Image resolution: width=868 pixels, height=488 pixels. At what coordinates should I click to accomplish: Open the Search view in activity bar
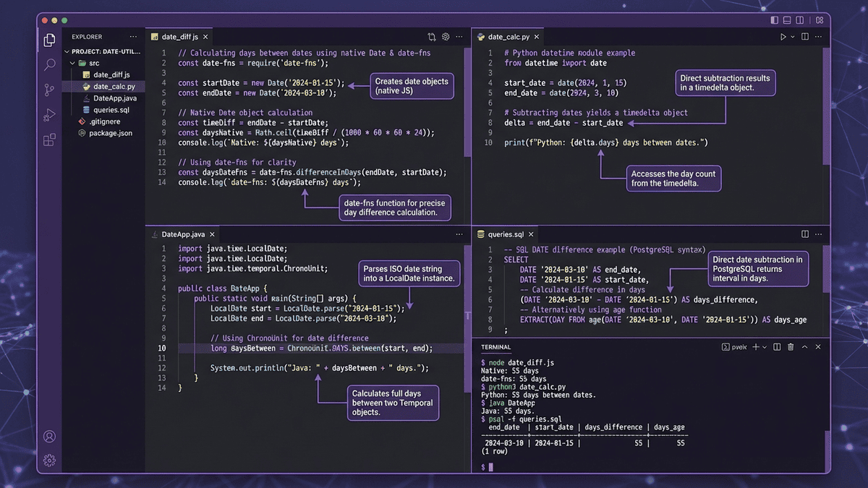click(x=49, y=65)
